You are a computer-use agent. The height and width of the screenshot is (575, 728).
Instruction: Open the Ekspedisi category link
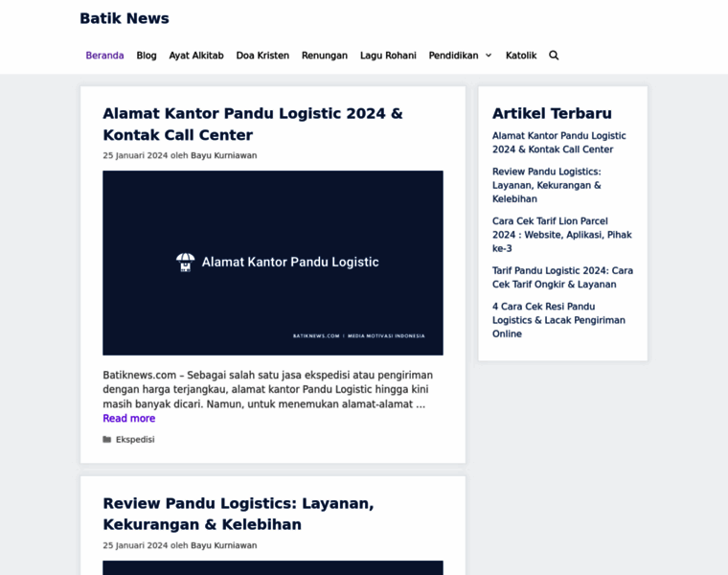135,439
